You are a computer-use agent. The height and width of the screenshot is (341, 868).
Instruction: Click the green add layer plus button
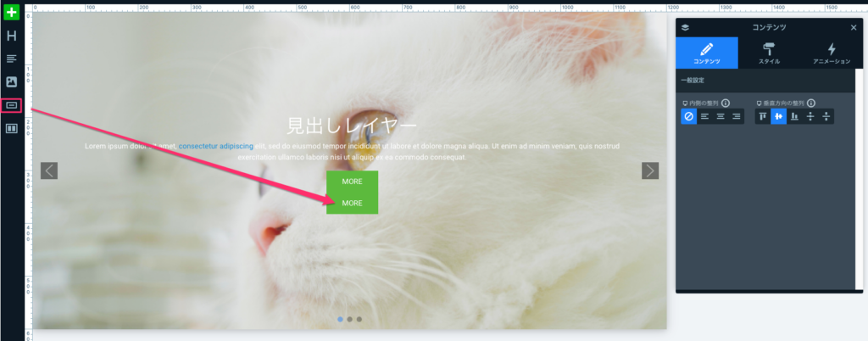pyautogui.click(x=12, y=13)
